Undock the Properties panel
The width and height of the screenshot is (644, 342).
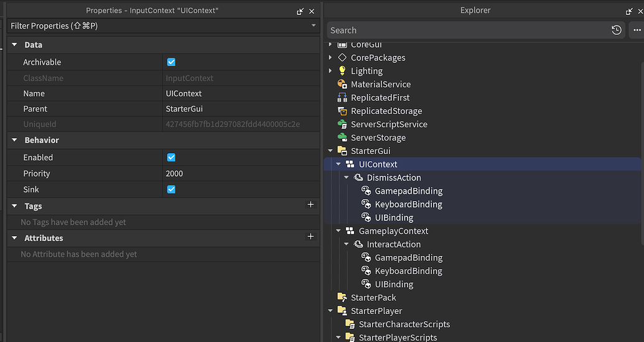point(301,11)
